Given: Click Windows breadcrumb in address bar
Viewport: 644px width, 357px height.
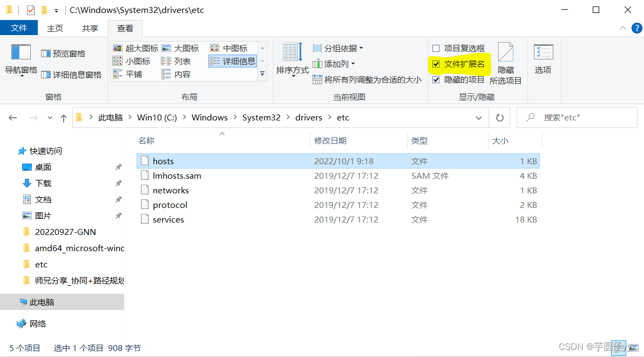Looking at the screenshot, I should [x=209, y=118].
